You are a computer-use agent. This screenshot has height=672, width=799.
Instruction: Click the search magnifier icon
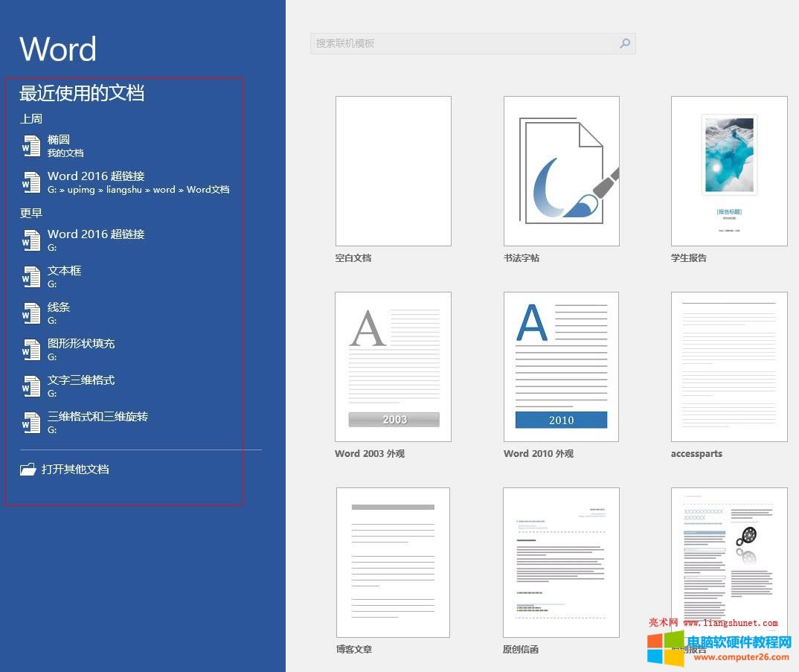point(625,43)
